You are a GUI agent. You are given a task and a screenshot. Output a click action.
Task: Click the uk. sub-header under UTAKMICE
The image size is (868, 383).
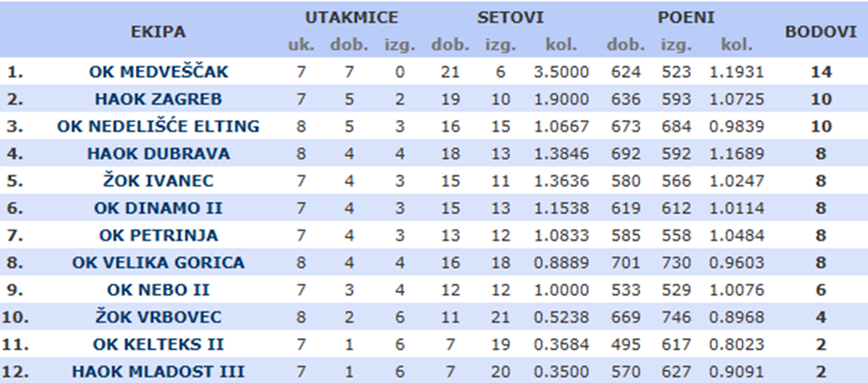[x=301, y=44]
